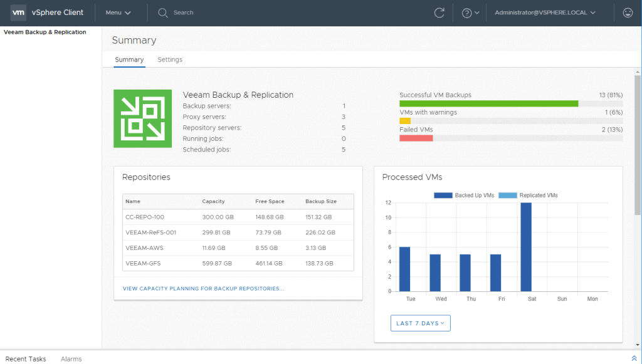The image size is (642, 364).
Task: Sort by the Name column header
Action: coord(133,201)
